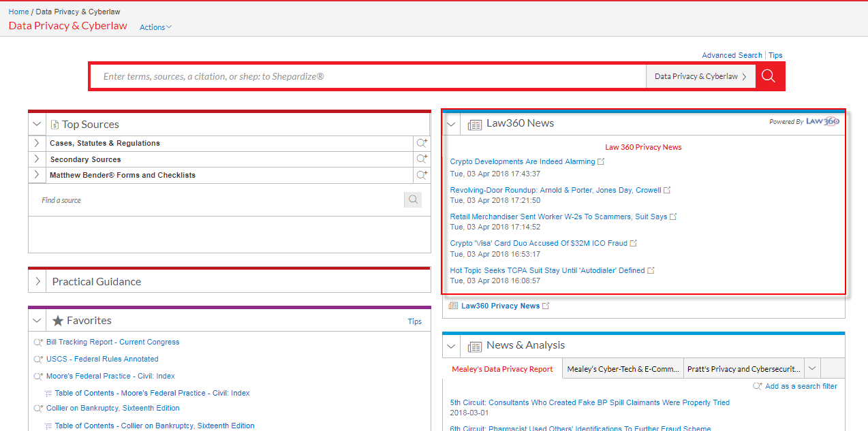Viewport: 868px width, 431px height.
Task: Open Collier on Bankruptcy, Sixteenth Edition favorite
Action: [x=113, y=408]
